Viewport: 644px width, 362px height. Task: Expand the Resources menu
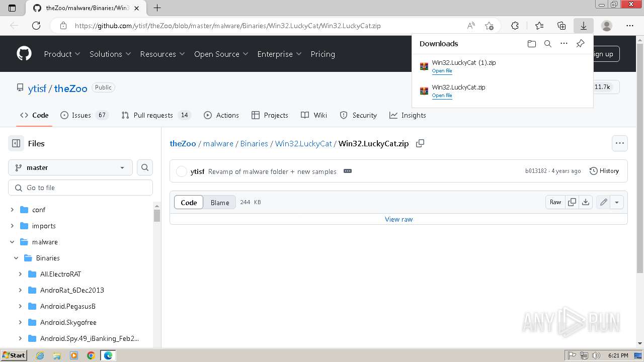tap(163, 54)
